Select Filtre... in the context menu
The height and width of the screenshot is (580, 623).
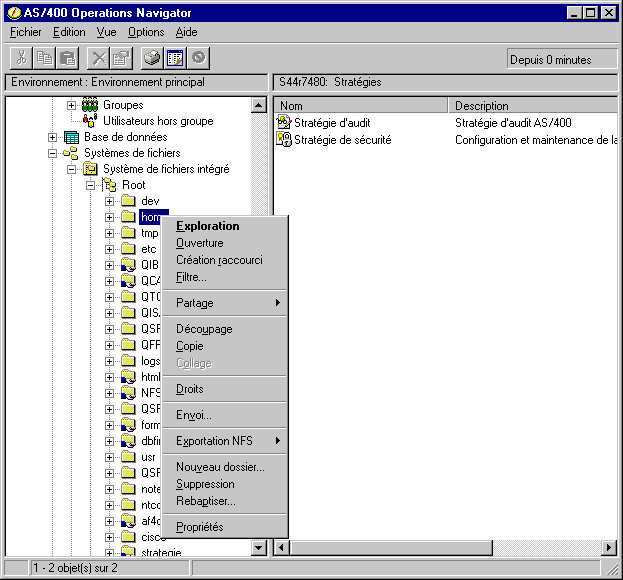pyautogui.click(x=224, y=277)
